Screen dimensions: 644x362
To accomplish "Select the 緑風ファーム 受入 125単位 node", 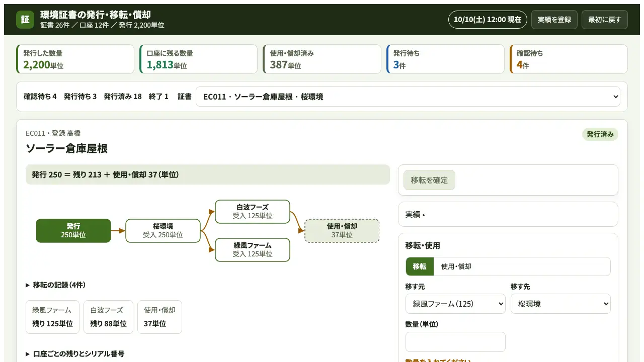I will (x=253, y=250).
